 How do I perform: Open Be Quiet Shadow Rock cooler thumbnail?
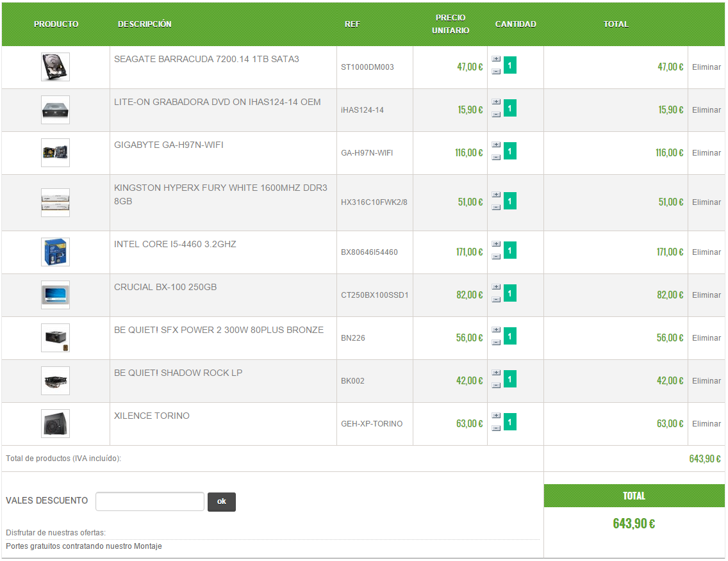[55, 381]
